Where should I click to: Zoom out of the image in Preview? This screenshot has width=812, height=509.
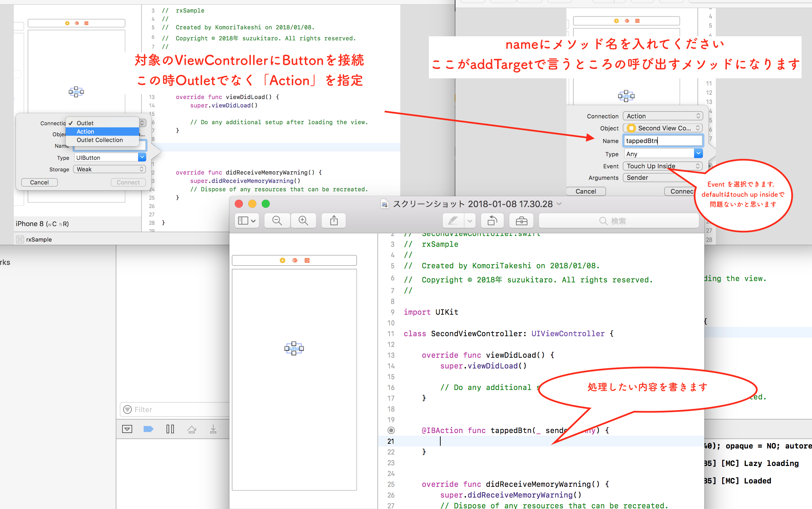(x=277, y=221)
